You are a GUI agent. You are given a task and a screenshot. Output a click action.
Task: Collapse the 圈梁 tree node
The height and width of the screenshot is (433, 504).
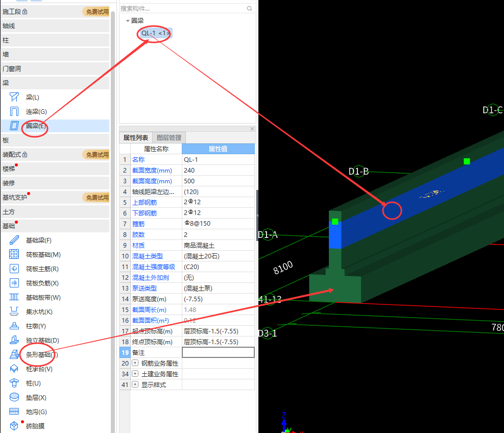(x=128, y=21)
